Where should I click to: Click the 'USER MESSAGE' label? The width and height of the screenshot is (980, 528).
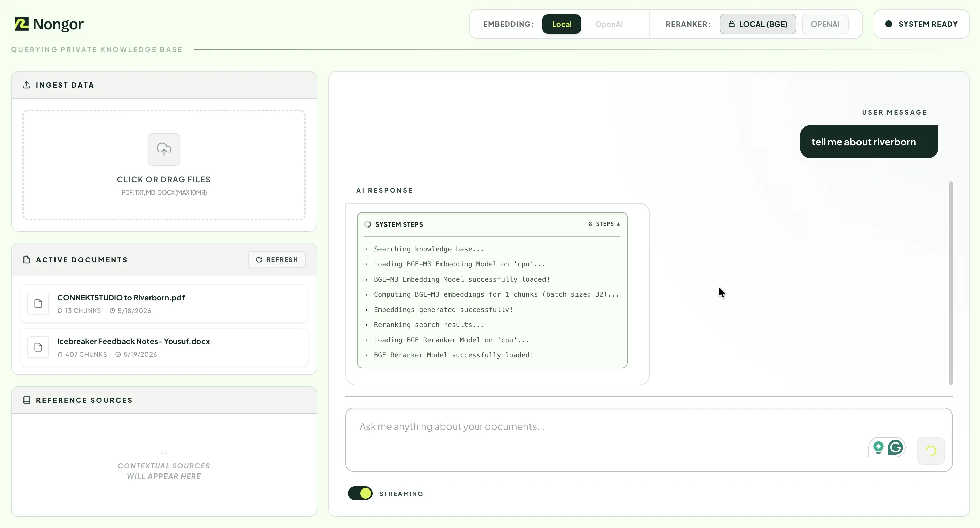tap(894, 112)
